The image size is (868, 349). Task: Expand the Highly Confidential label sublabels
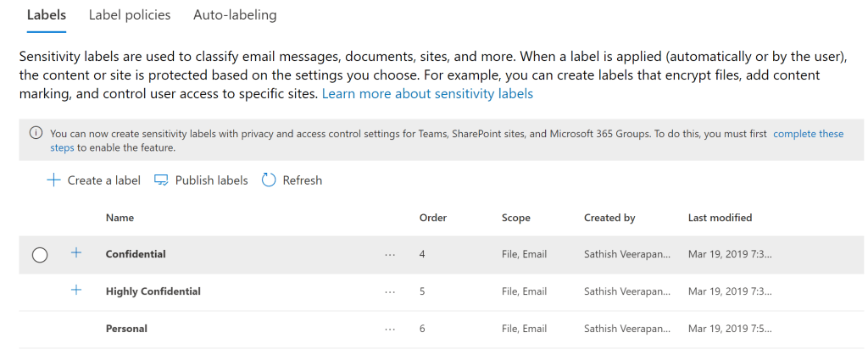[x=76, y=291]
